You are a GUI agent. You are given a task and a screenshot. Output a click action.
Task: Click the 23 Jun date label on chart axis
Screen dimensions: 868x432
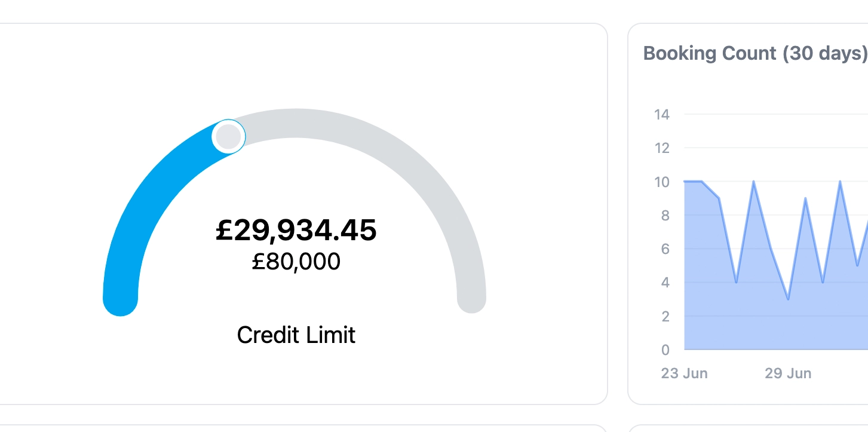click(684, 373)
